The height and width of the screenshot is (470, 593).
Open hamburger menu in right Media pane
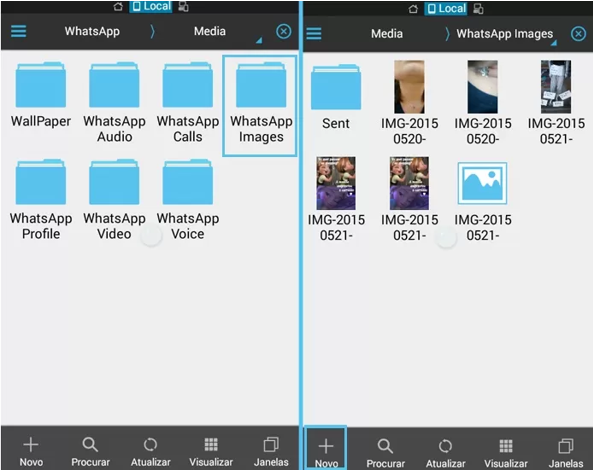point(314,34)
